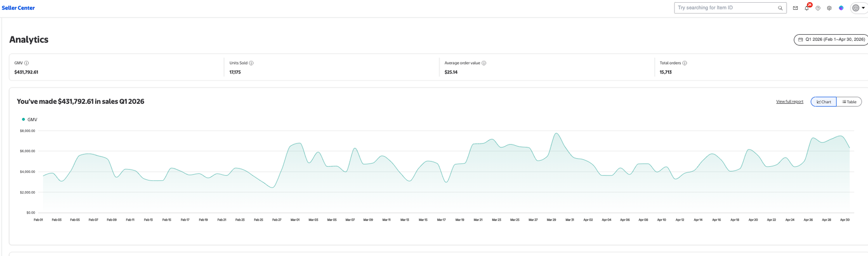Click the Units Sold label

click(x=238, y=63)
